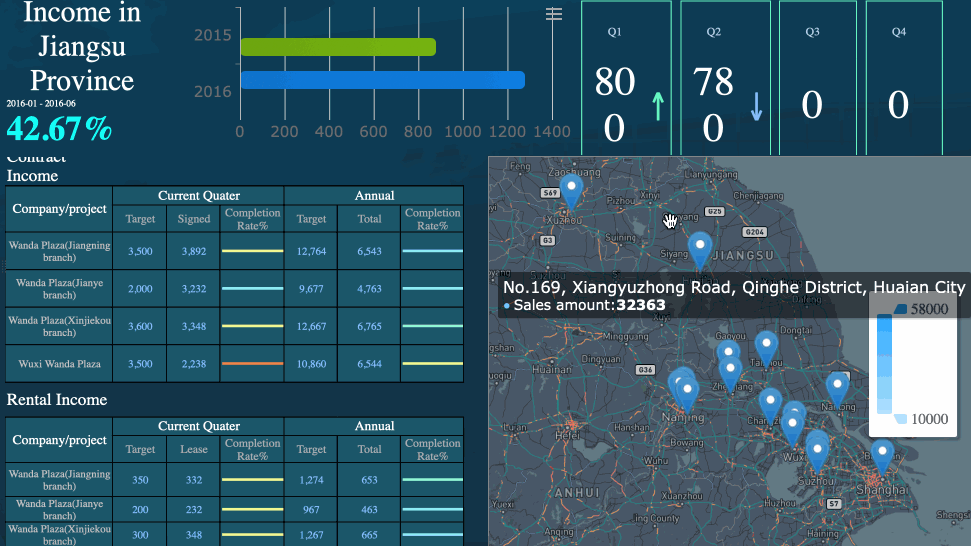971x546 pixels.
Task: Open the bar chart hamburger menu icon
Action: point(554,14)
